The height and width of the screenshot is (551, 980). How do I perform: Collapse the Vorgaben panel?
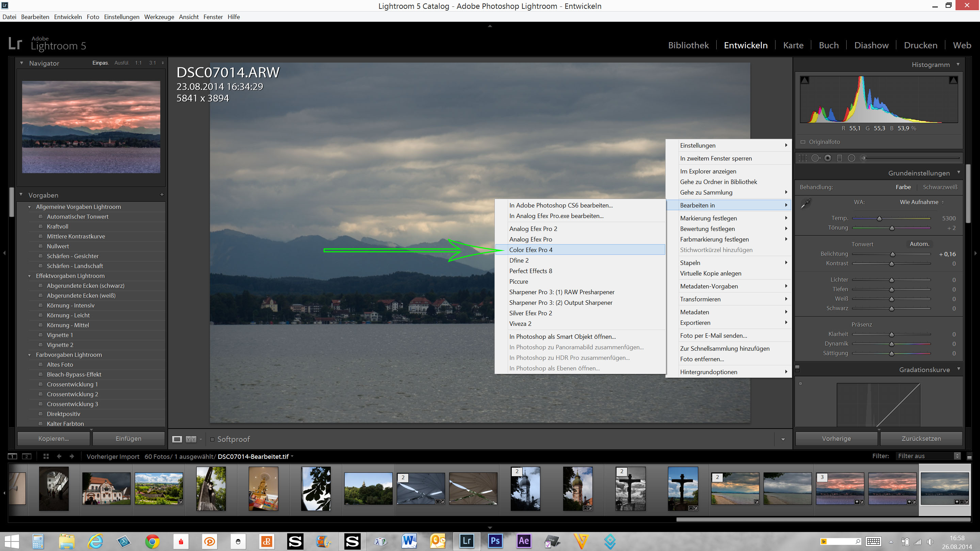pyautogui.click(x=21, y=195)
